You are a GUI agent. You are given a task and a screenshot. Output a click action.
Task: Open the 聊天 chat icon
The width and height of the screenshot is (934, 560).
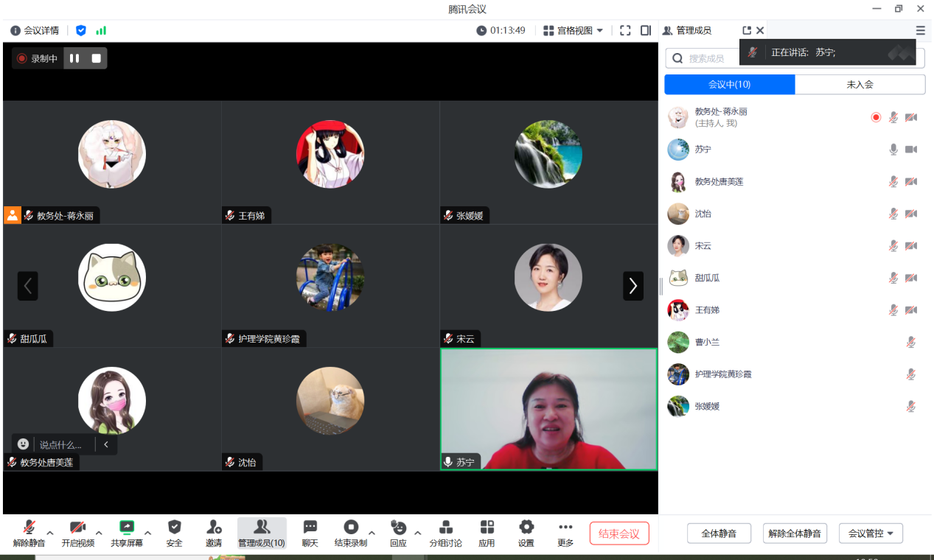point(310,528)
